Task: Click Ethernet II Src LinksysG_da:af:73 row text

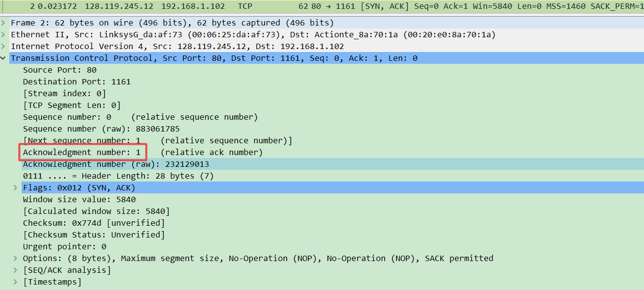Action: [x=253, y=35]
